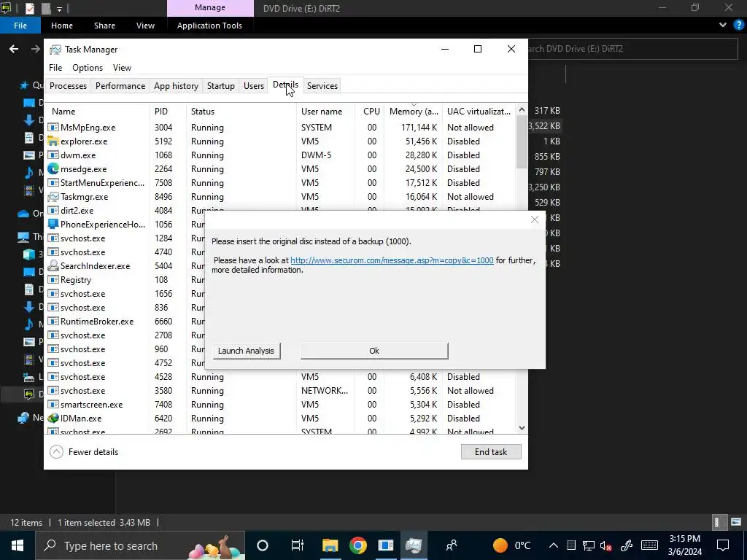Open the securom.com message link

(x=392, y=260)
